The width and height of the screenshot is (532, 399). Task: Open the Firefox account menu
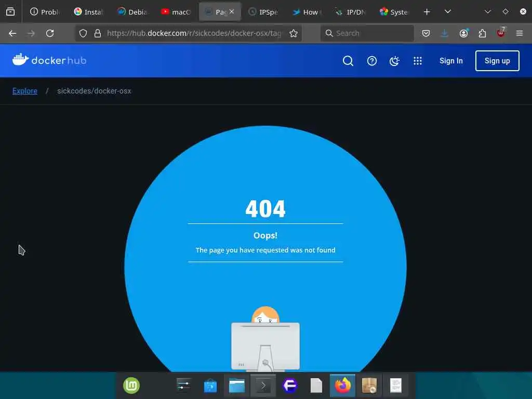coord(463,33)
